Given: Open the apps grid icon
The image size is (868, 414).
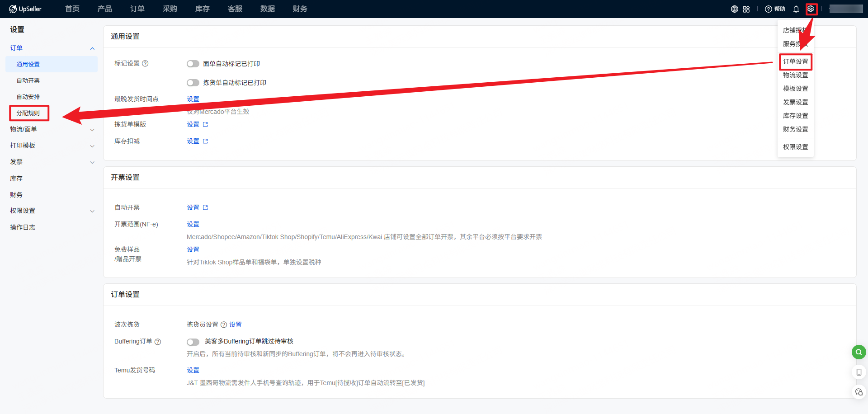Looking at the screenshot, I should pyautogui.click(x=746, y=9).
